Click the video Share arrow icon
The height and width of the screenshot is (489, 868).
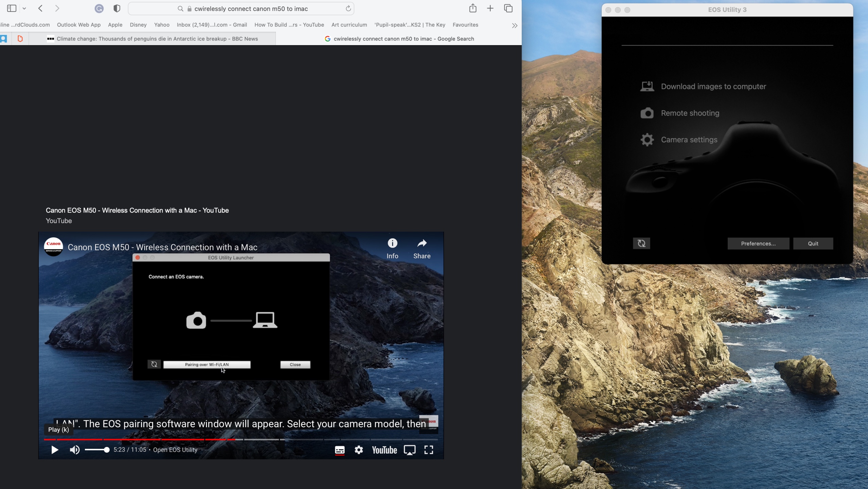tap(422, 243)
